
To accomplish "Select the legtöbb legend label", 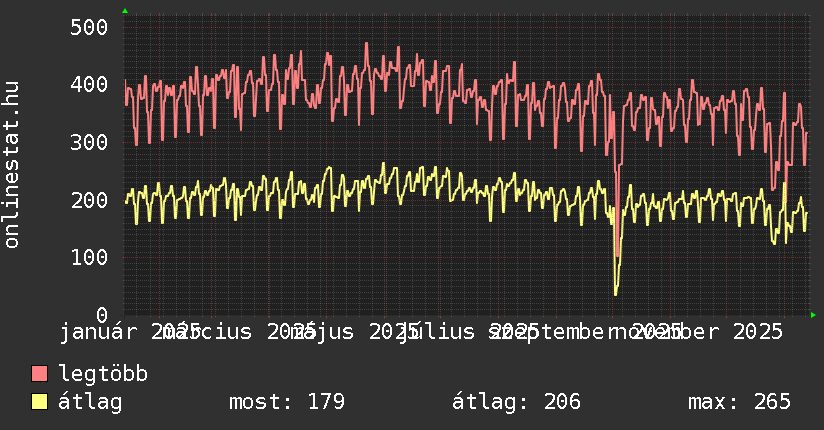I will (x=103, y=374).
